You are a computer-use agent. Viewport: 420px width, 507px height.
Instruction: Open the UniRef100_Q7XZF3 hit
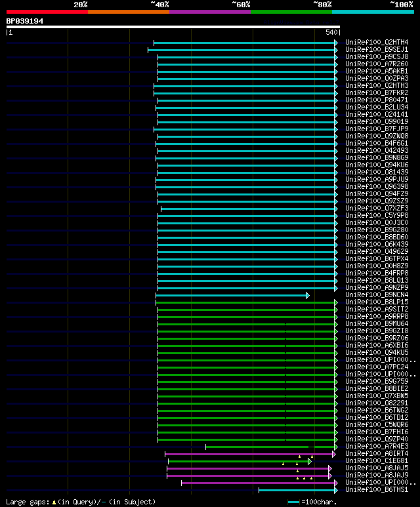click(377, 208)
